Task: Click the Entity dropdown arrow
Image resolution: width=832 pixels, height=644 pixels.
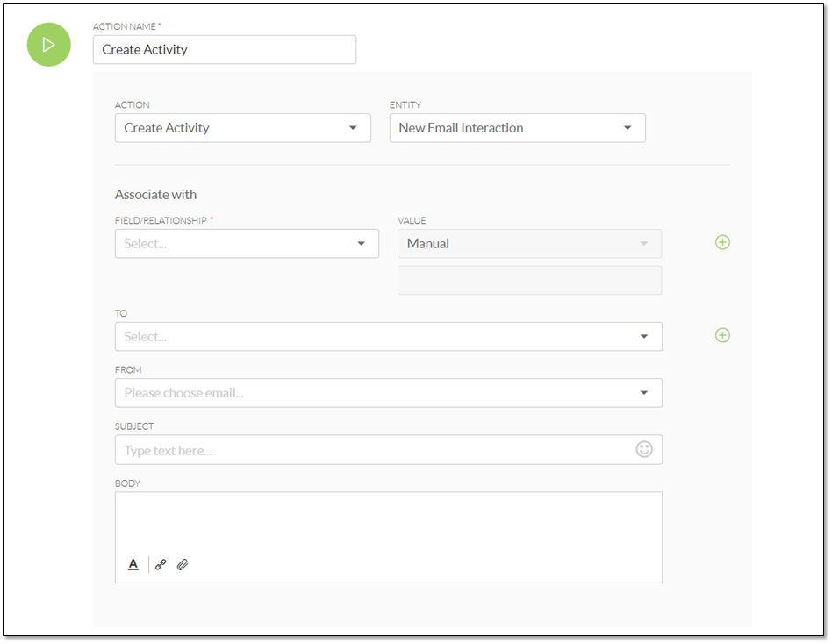Action: (628, 128)
